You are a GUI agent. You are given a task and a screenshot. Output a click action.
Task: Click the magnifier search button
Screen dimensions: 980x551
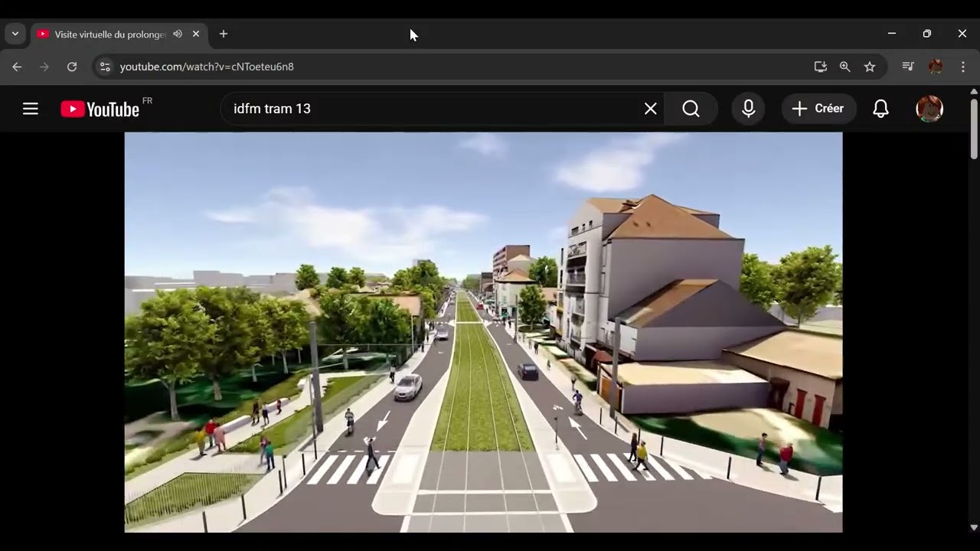pos(691,109)
